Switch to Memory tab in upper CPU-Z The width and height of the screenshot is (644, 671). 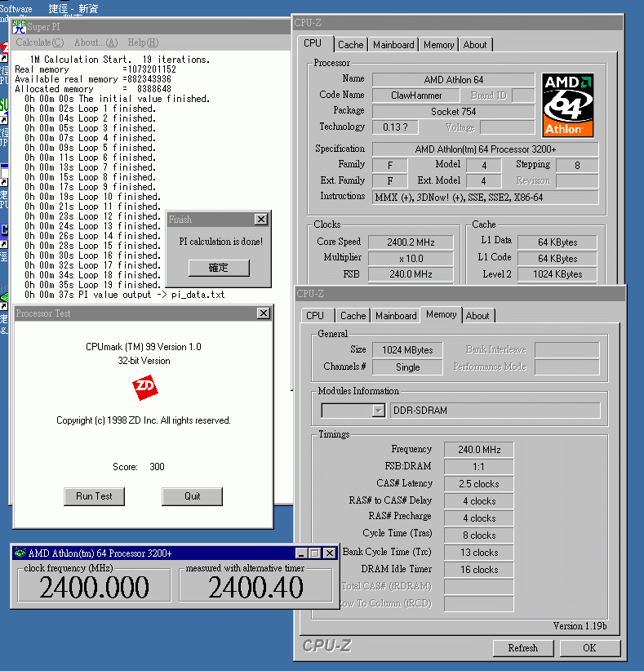pyautogui.click(x=438, y=45)
